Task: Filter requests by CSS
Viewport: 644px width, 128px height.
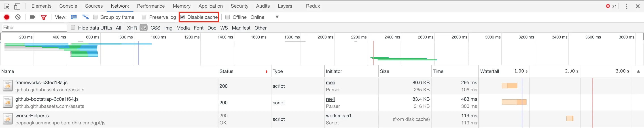Action: (x=155, y=28)
